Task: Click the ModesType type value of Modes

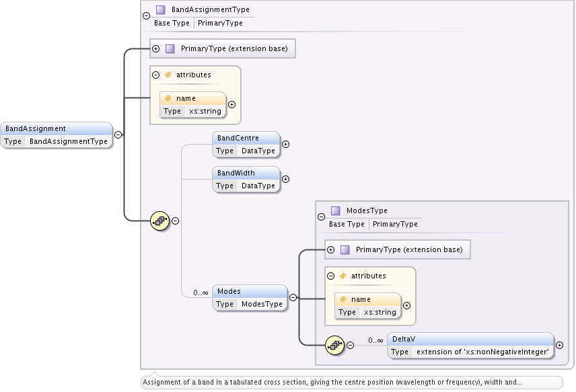Action: point(262,305)
